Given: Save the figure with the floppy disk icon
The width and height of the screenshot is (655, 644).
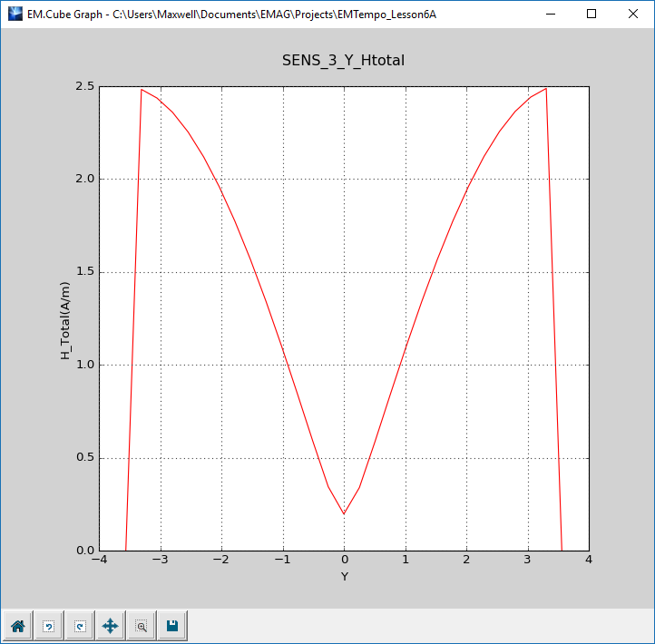Looking at the screenshot, I should (172, 626).
